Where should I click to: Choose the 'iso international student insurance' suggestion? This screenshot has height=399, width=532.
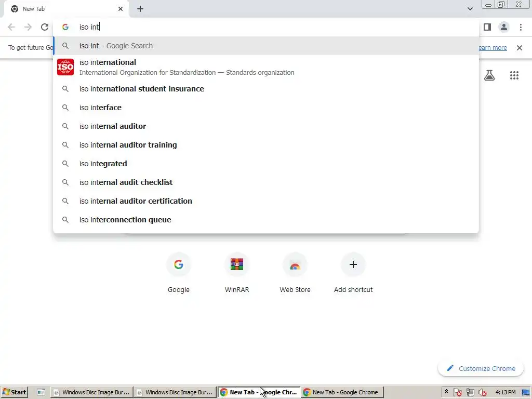(266, 89)
